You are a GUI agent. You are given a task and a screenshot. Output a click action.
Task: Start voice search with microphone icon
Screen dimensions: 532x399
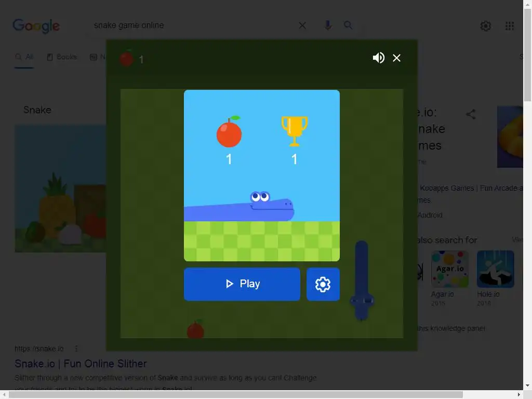[328, 25]
